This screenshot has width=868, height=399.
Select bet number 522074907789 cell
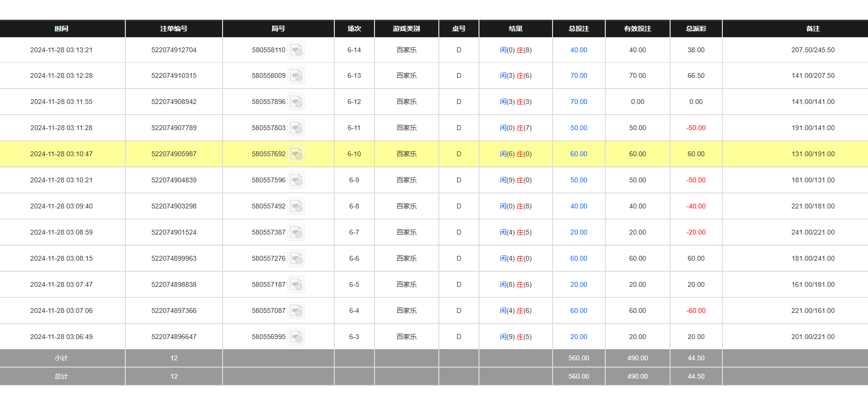(174, 128)
